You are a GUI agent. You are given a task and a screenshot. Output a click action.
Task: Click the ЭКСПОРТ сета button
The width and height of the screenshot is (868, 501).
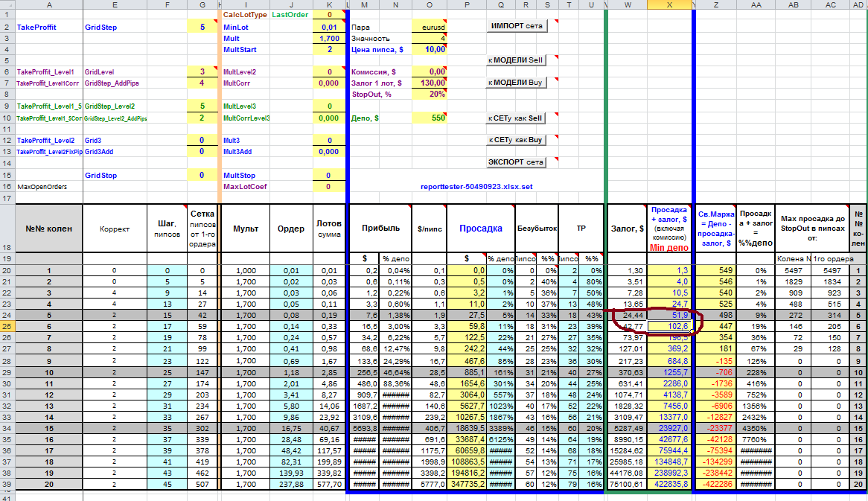(x=516, y=162)
